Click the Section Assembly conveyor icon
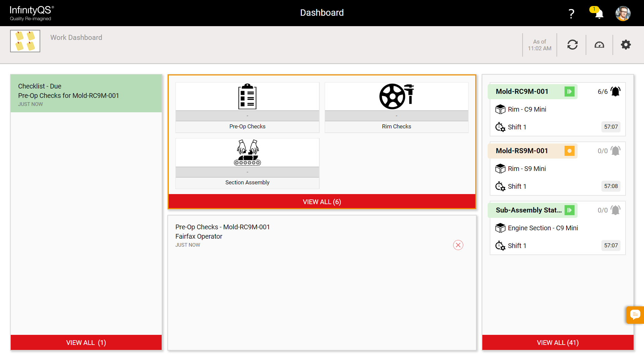Screen dimensions: 644x362 247,153
